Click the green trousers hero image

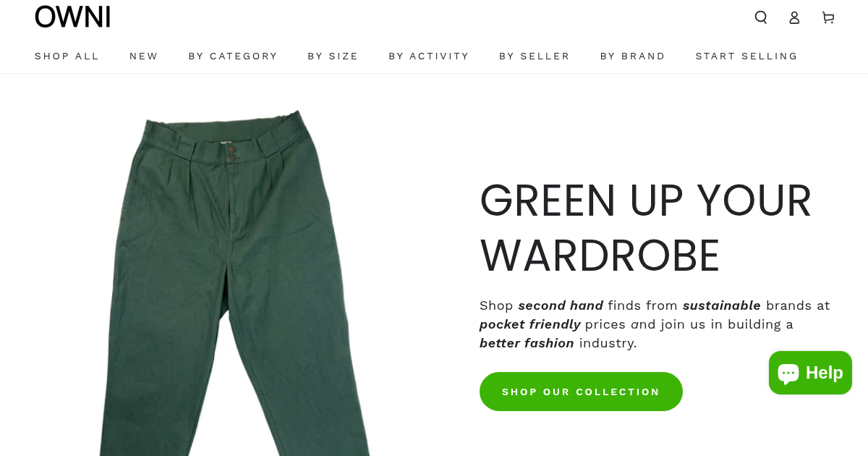click(x=235, y=283)
